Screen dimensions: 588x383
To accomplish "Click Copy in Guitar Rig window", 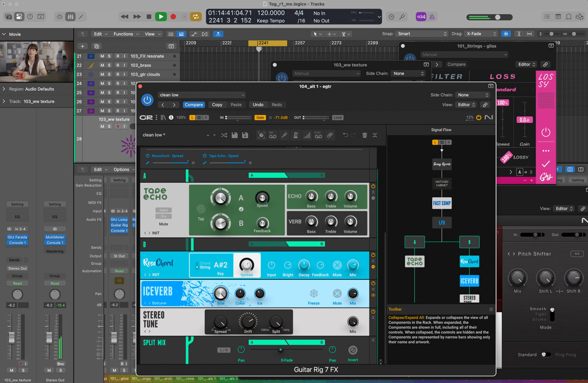I will pyautogui.click(x=217, y=105).
